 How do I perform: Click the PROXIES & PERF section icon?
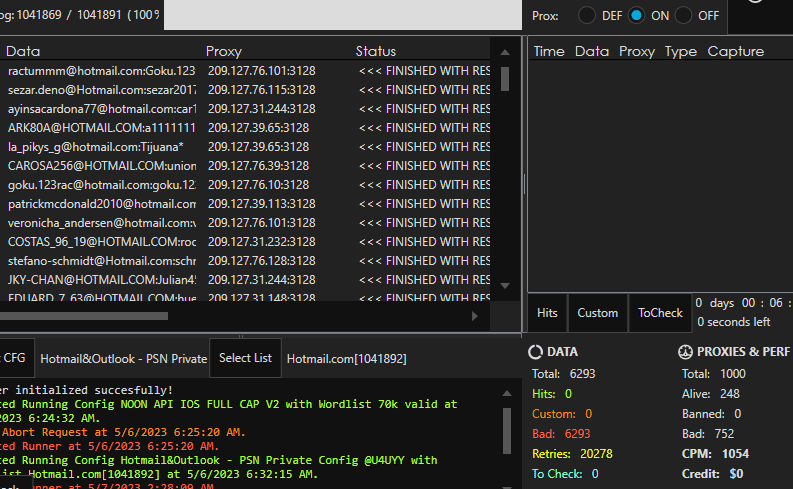coord(685,352)
